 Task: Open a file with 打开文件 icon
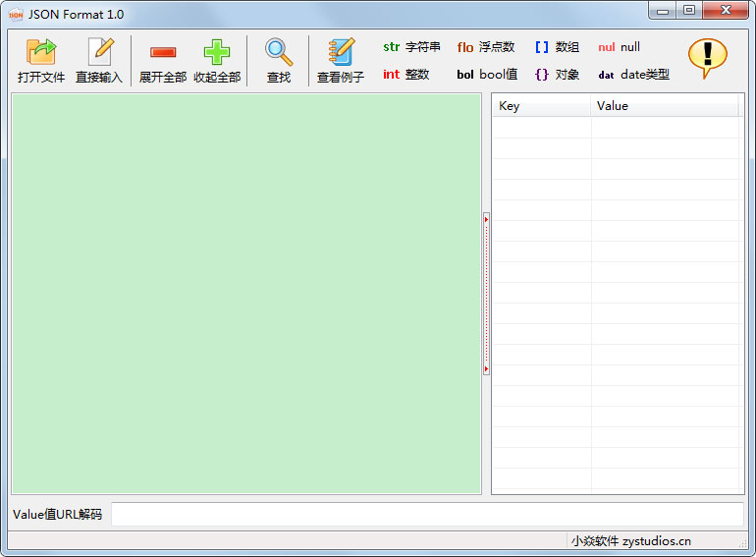41,52
